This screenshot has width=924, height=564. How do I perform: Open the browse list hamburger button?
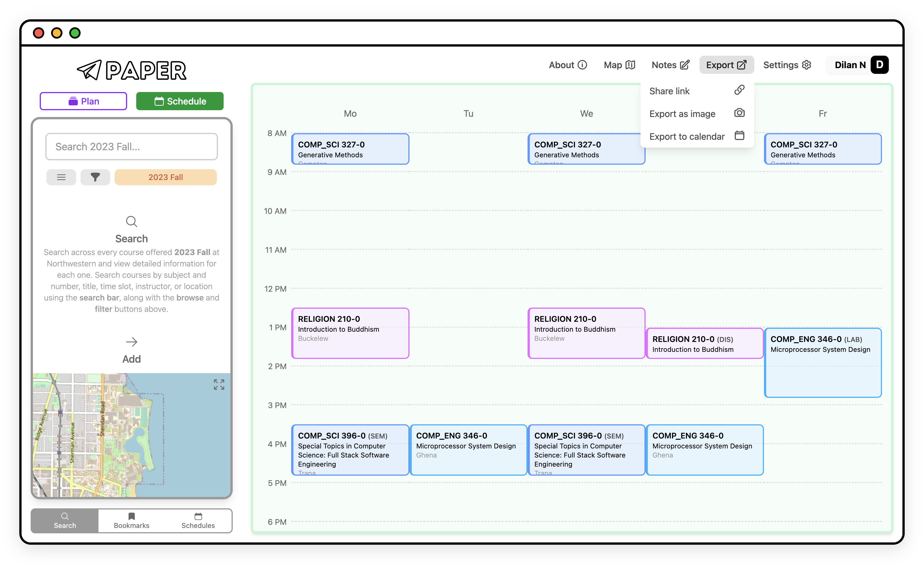tap(61, 177)
